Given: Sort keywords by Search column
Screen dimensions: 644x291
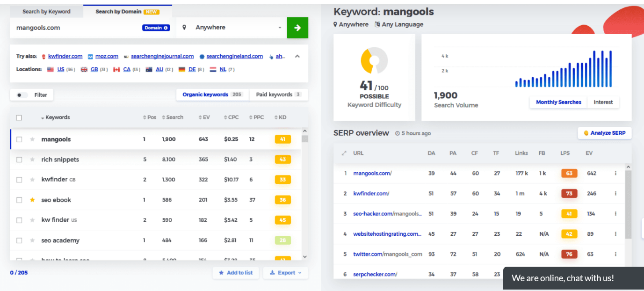Looking at the screenshot, I should [x=173, y=117].
